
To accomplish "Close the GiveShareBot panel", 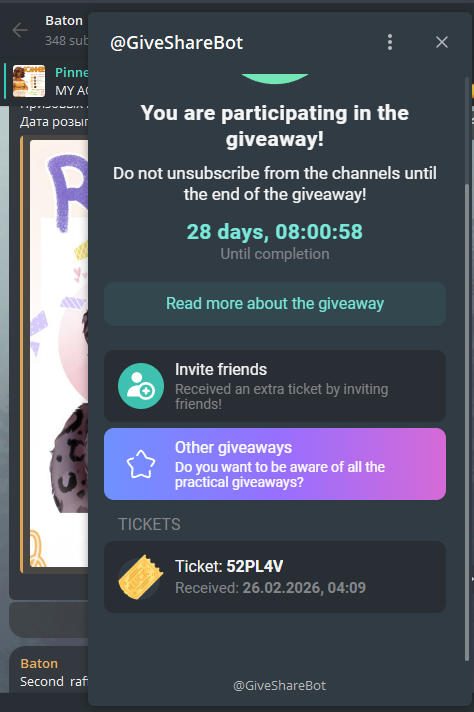I will click(x=442, y=42).
